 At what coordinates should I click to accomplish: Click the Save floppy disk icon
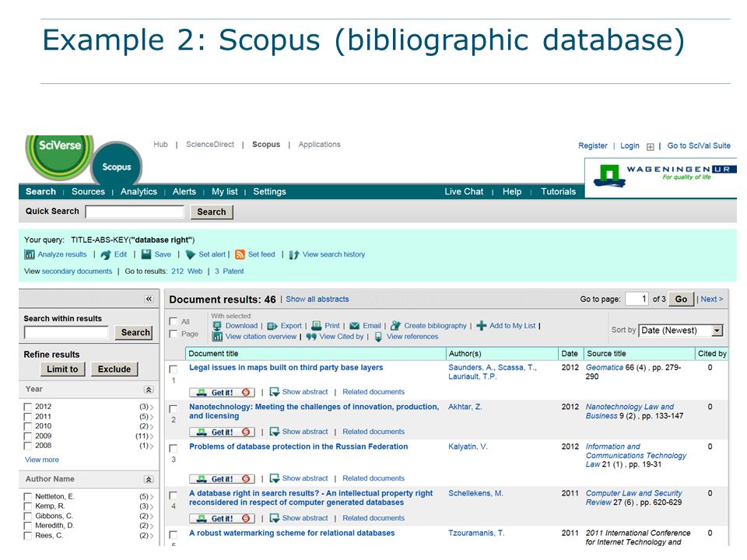tap(146, 254)
